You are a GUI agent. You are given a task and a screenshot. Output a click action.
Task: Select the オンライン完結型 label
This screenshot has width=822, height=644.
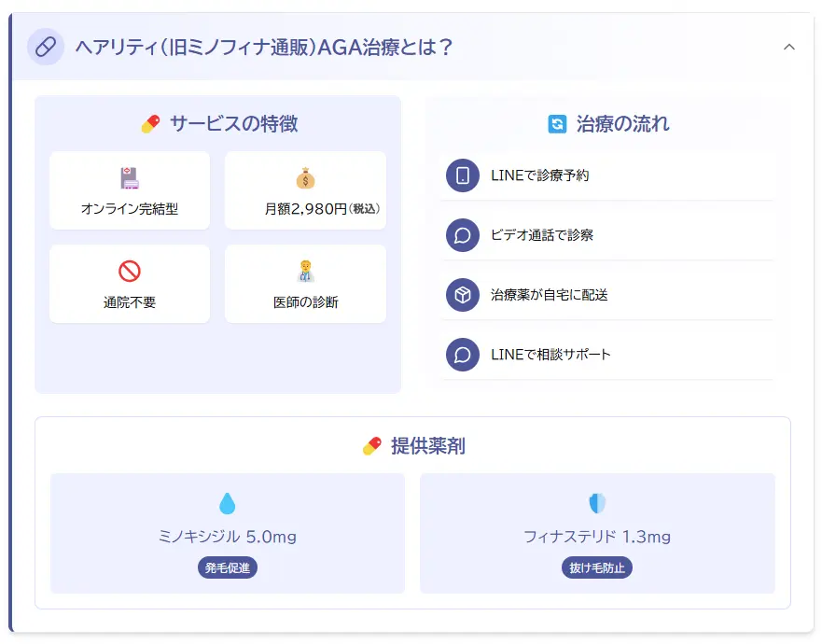130,209
